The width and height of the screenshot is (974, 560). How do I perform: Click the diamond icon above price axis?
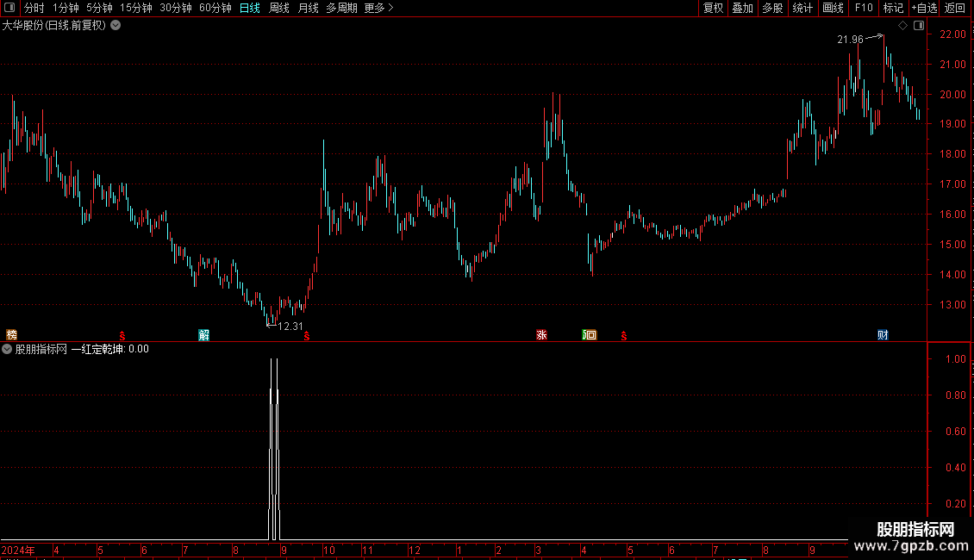point(903,26)
